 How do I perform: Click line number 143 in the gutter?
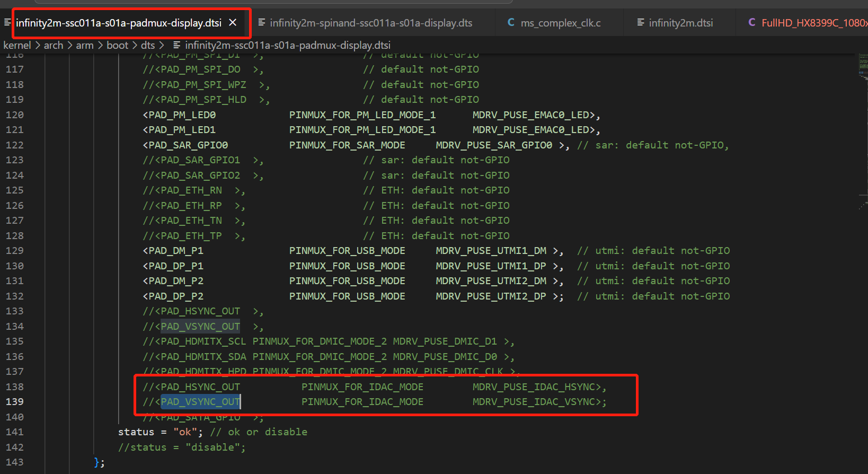[x=15, y=462]
